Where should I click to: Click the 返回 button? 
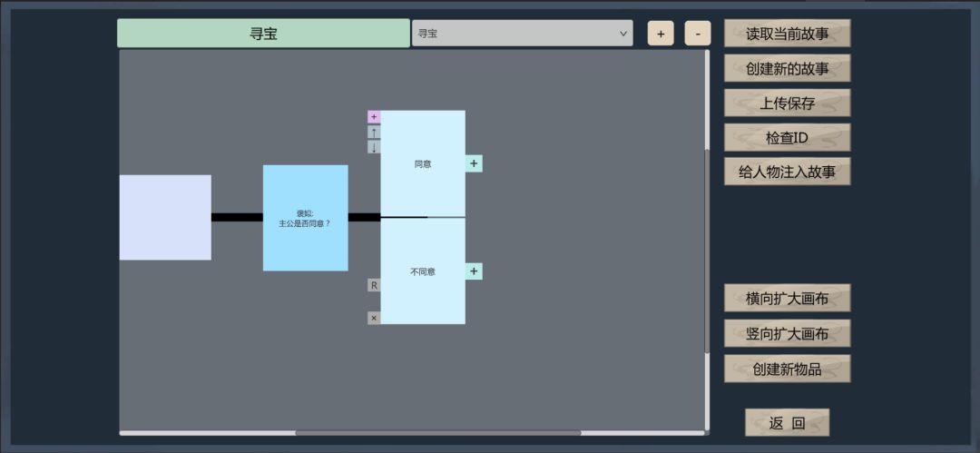[787, 422]
